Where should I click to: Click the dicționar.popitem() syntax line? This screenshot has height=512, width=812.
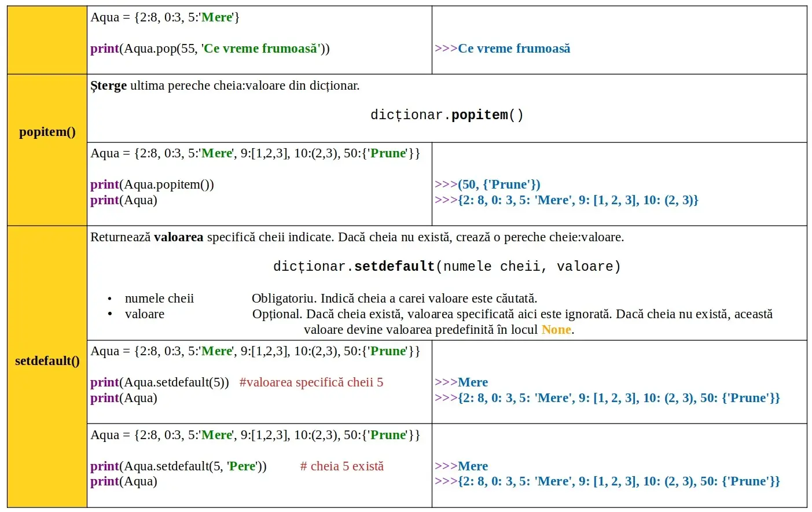point(446,115)
